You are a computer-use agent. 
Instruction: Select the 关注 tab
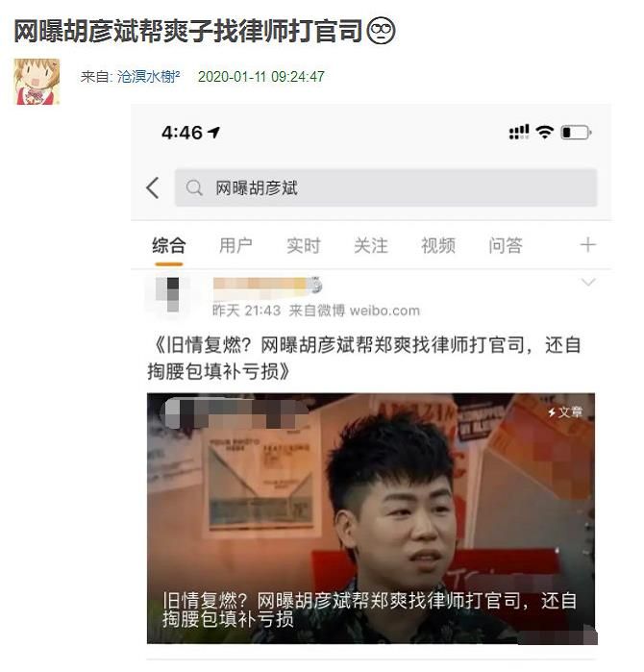371,245
